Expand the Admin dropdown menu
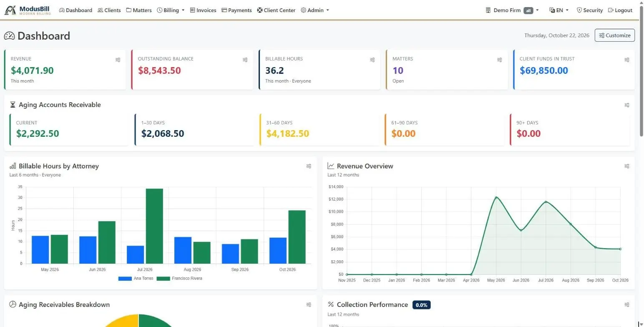Viewport: 644px width, 327px height. tap(315, 10)
